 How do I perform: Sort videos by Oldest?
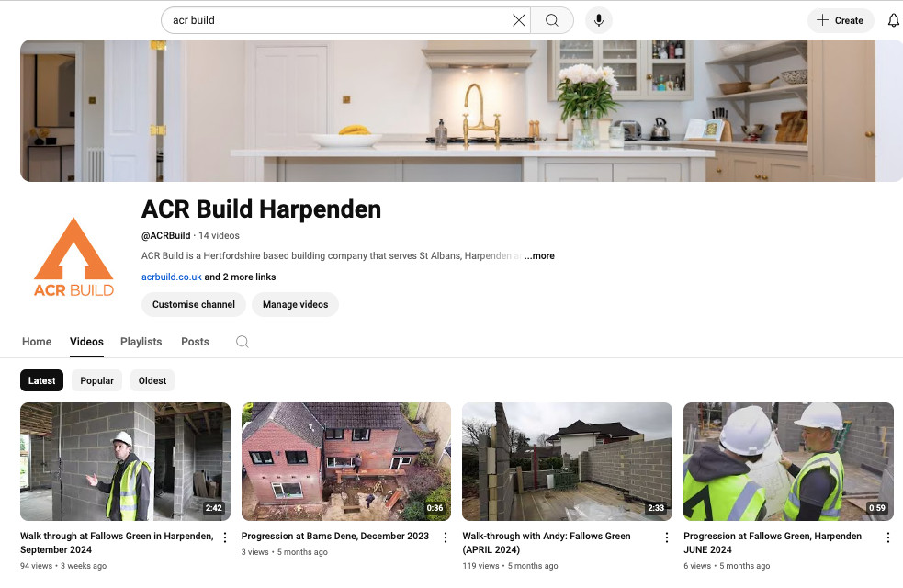click(x=152, y=380)
